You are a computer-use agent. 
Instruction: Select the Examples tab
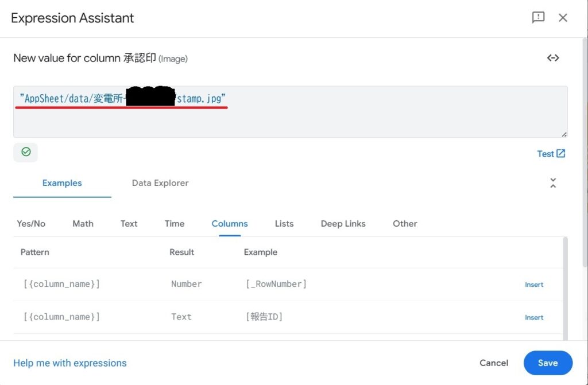62,183
